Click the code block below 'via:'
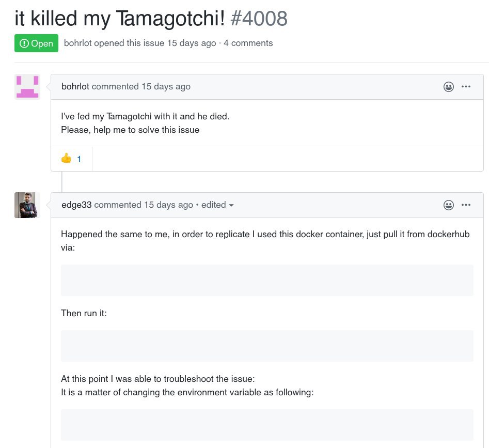This screenshot has width=489, height=448. pos(267,280)
